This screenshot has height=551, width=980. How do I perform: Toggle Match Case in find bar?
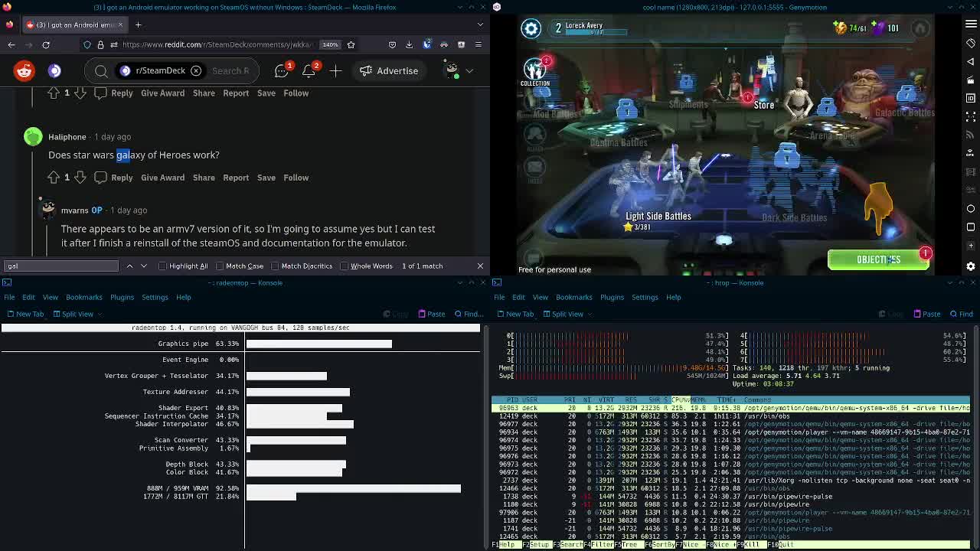[x=240, y=266]
